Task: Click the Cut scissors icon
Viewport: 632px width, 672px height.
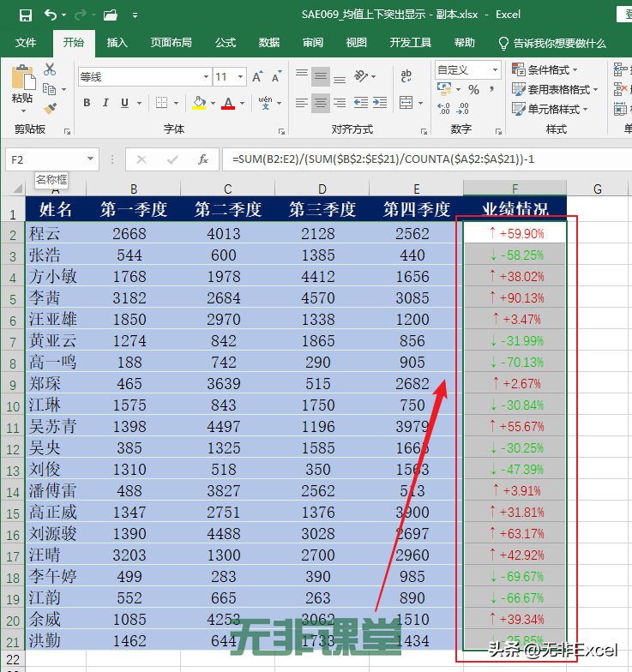Action: point(50,69)
